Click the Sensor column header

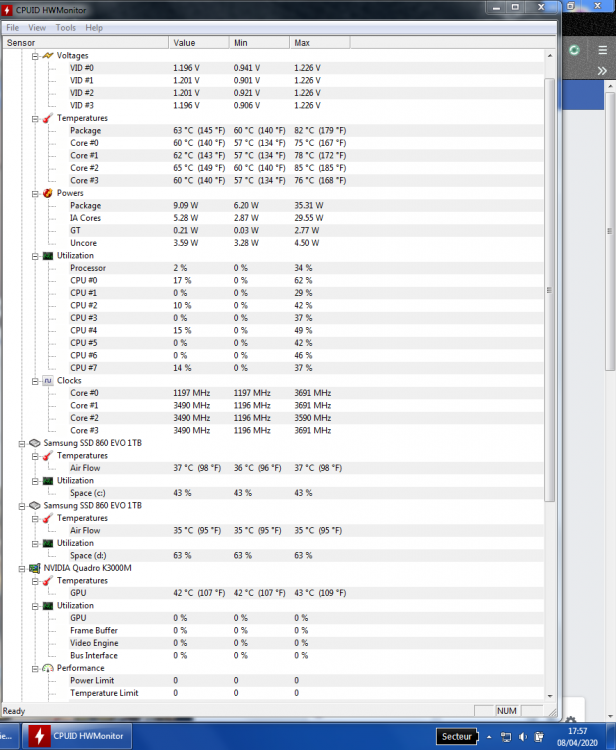point(86,43)
